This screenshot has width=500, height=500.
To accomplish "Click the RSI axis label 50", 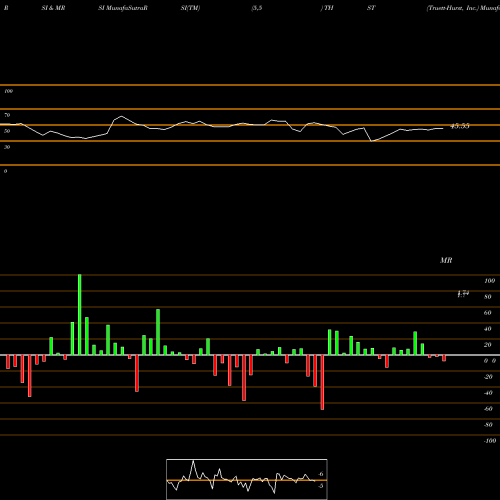I will point(7,131).
